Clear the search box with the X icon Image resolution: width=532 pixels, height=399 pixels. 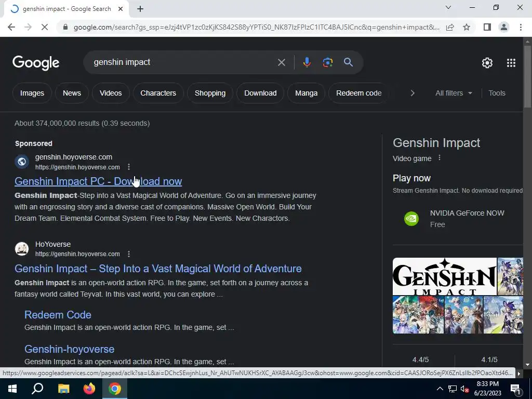click(x=281, y=62)
